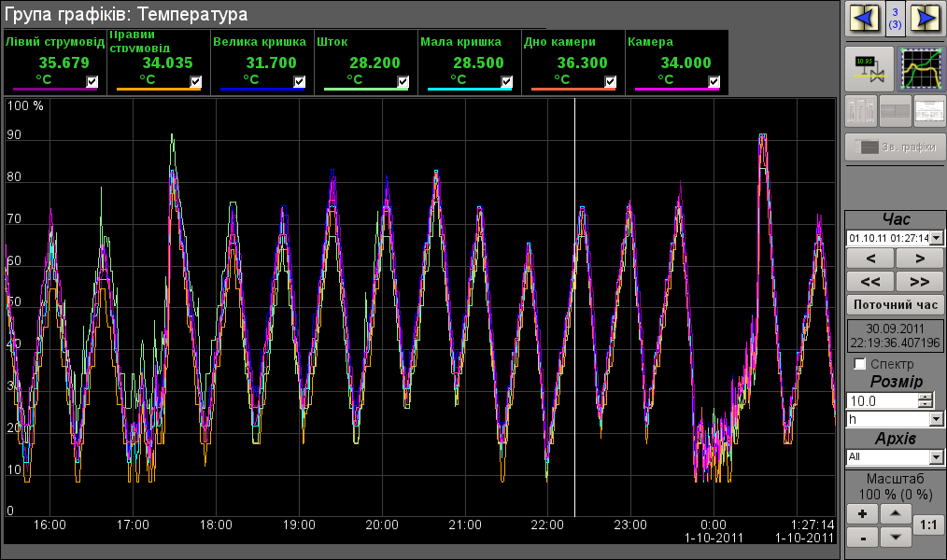
Task: Click the Розмір value field showing 10.0
Action: [881, 400]
